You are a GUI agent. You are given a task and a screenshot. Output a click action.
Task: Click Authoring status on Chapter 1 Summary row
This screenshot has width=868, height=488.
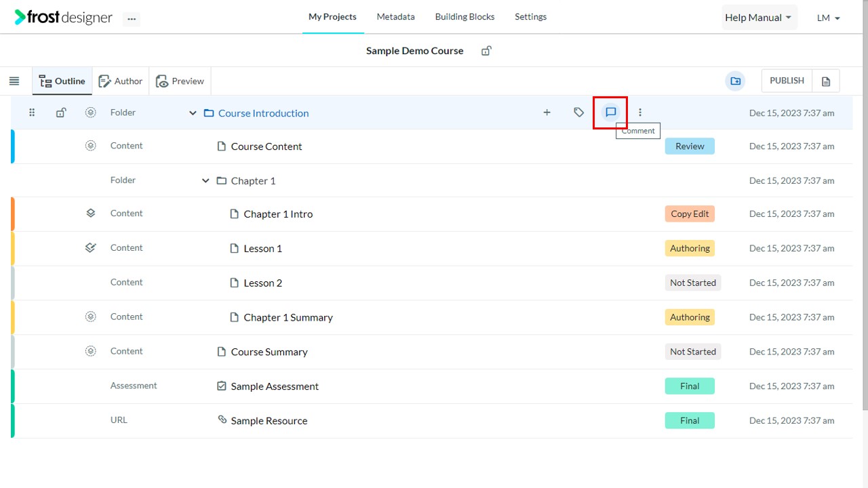tap(690, 317)
